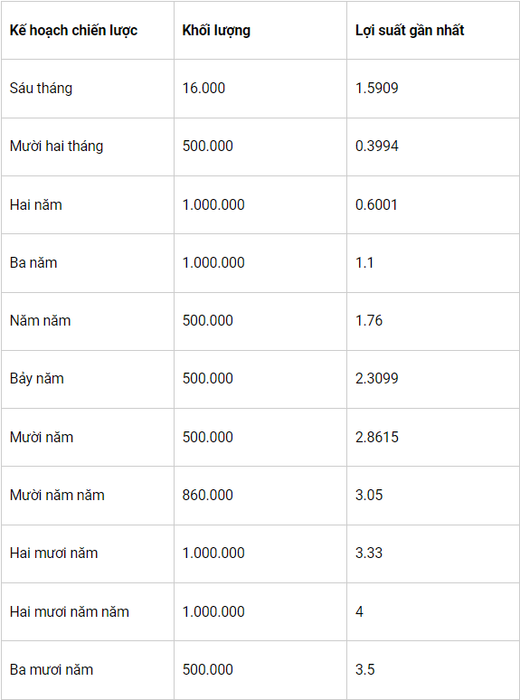
Task: Select the 860.000 volume cell
Action: click(x=208, y=495)
